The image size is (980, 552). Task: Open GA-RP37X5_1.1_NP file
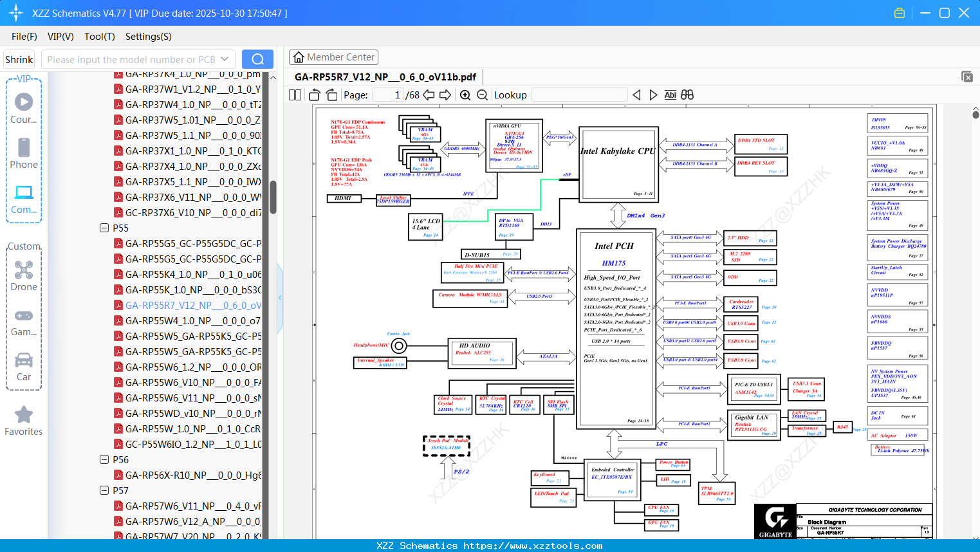coord(187,181)
